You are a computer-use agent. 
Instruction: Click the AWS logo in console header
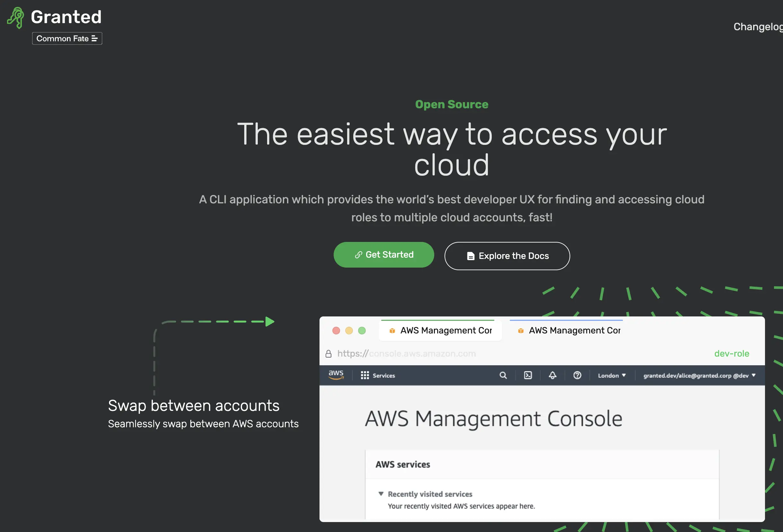point(336,375)
